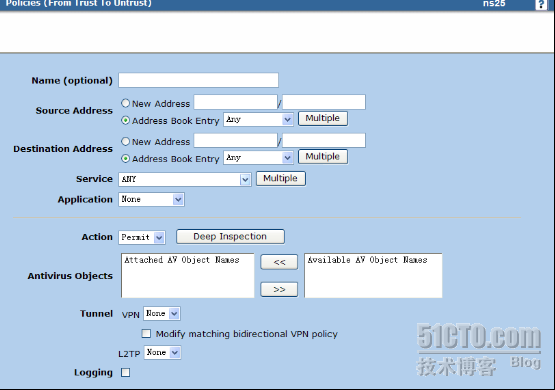Tick the Logging checkbox
555x390 pixels.
click(125, 372)
